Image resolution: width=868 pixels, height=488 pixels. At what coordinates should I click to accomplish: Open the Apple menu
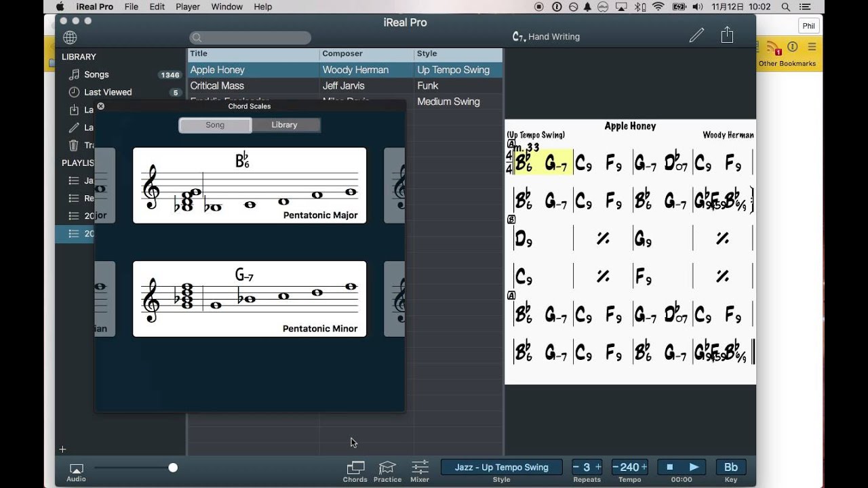point(60,7)
